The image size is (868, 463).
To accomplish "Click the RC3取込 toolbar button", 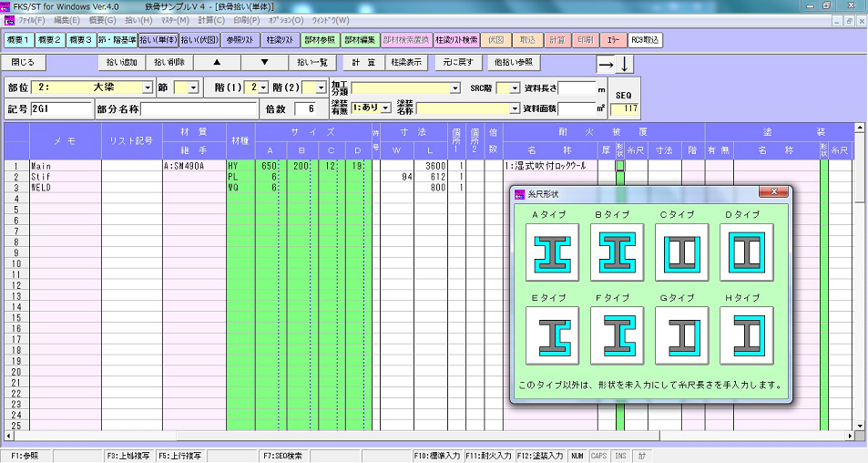I will pyautogui.click(x=646, y=40).
